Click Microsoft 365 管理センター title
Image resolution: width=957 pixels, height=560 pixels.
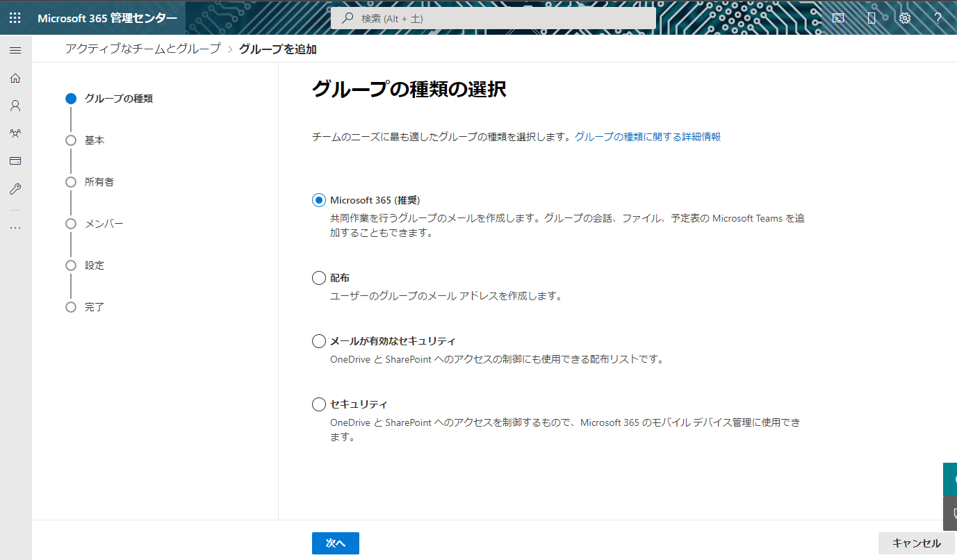tap(107, 18)
